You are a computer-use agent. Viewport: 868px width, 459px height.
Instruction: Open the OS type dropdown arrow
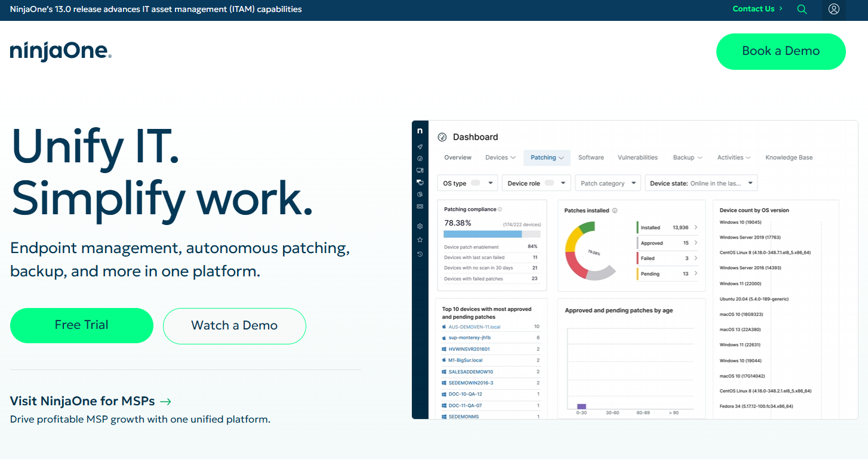[x=491, y=183]
